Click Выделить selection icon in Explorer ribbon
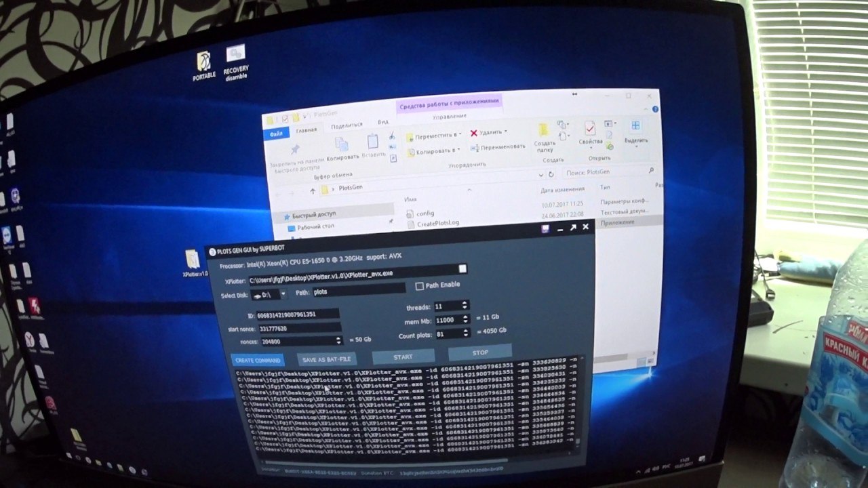868x488 pixels. tap(635, 126)
